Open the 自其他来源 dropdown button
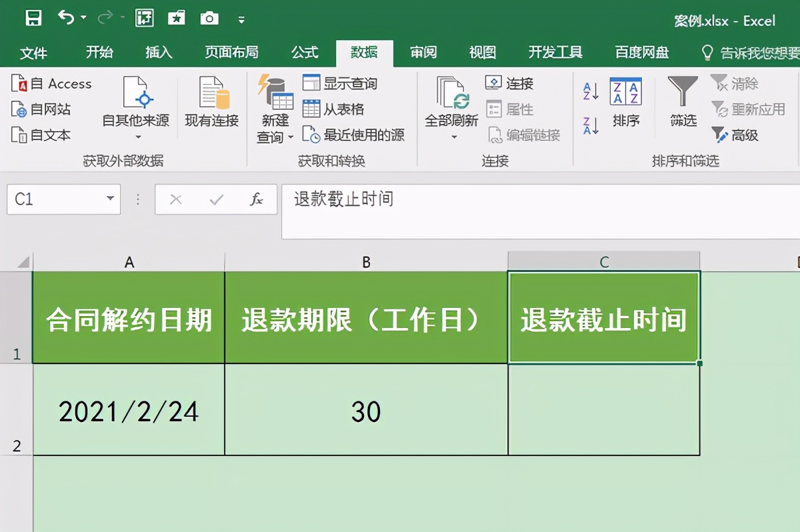This screenshot has height=532, width=800. tap(136, 109)
